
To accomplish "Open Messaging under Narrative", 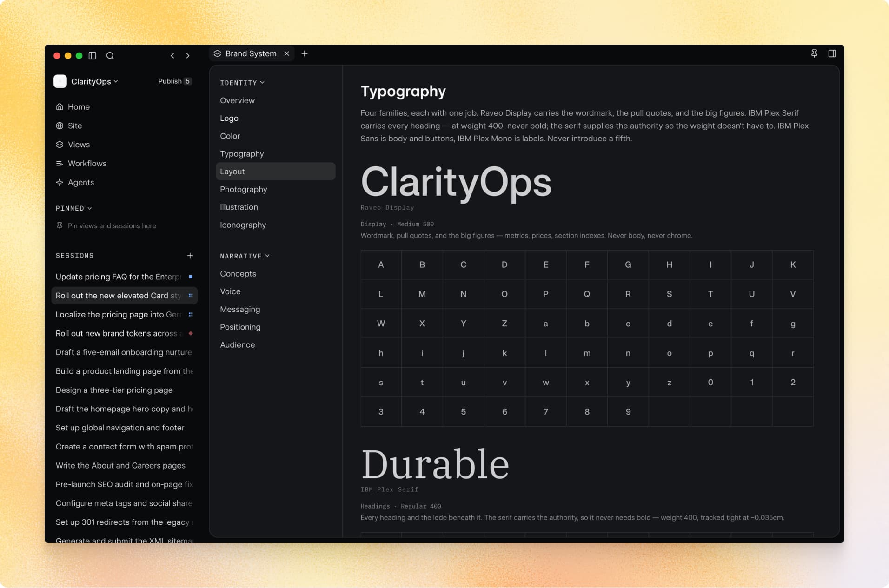I will [x=276, y=310].
